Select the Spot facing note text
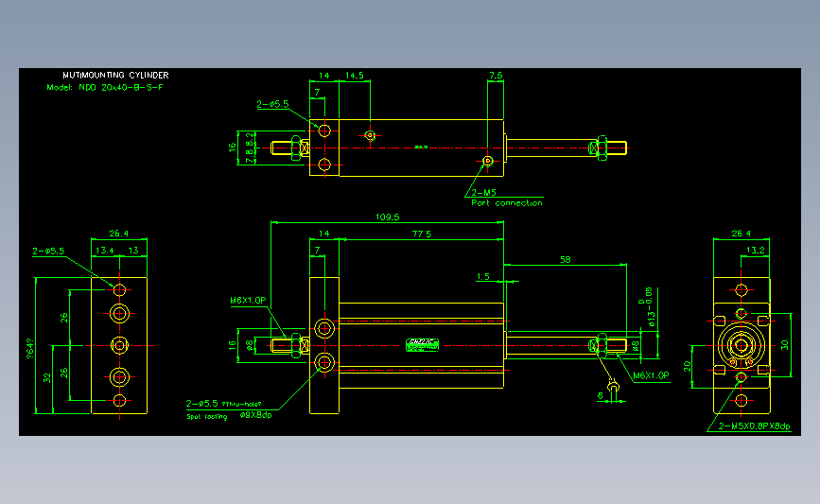Screen dimensions: 820x504 [207, 417]
